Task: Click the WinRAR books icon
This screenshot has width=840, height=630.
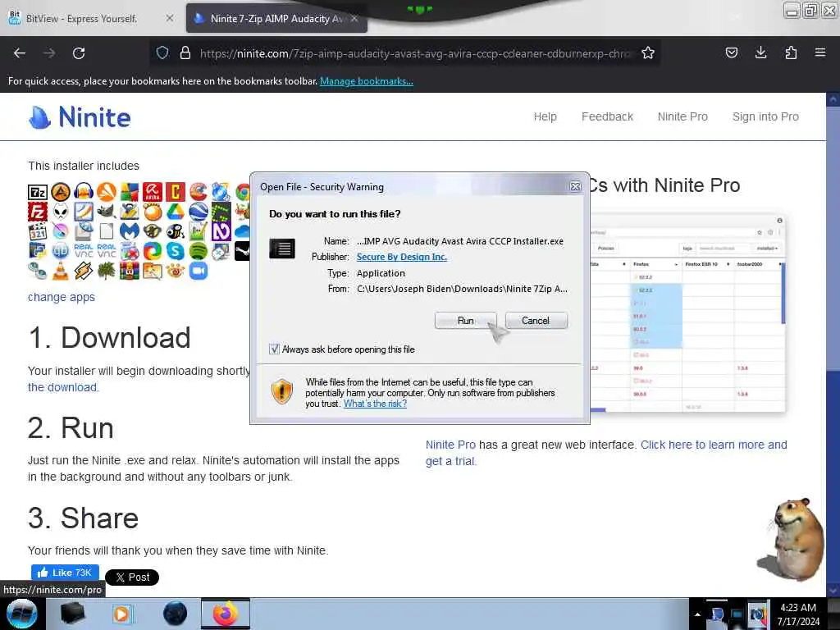Action: coord(129,271)
